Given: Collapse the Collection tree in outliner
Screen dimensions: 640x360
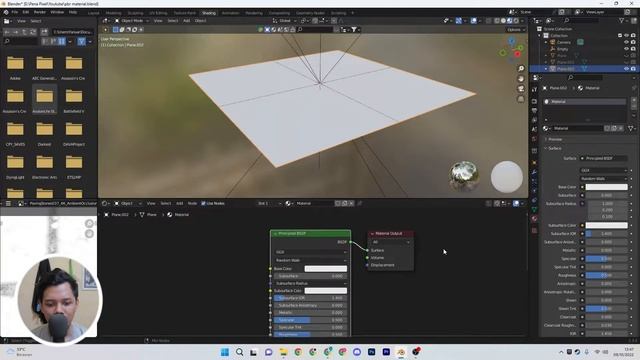Looking at the screenshot, I should pyautogui.click(x=540, y=36).
